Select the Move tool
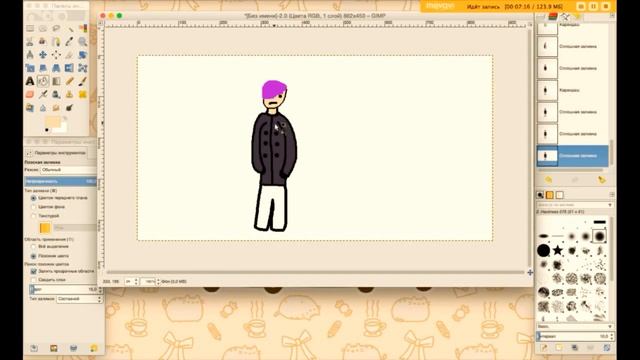Image resolution: width=640 pixels, height=360 pixels. click(43, 55)
